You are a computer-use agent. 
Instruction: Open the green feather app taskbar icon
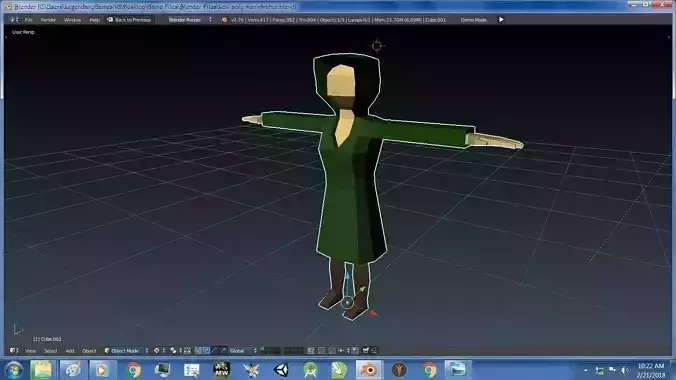coord(339,370)
